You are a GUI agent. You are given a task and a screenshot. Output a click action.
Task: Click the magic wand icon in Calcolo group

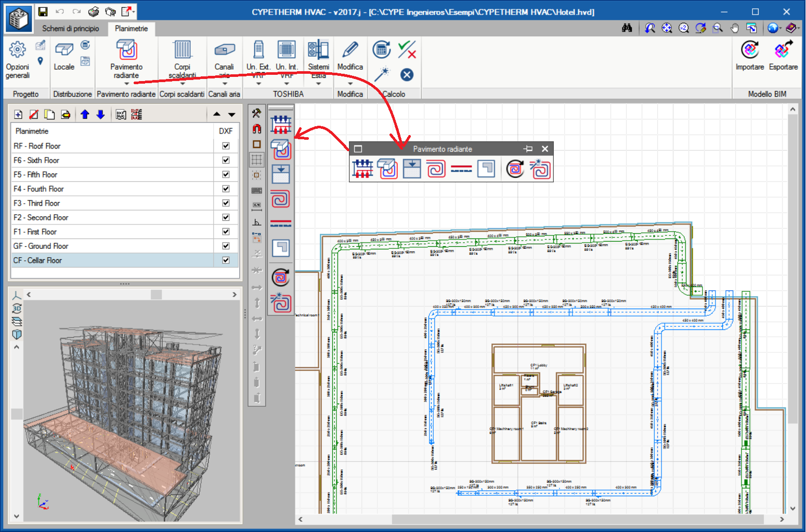tap(382, 74)
